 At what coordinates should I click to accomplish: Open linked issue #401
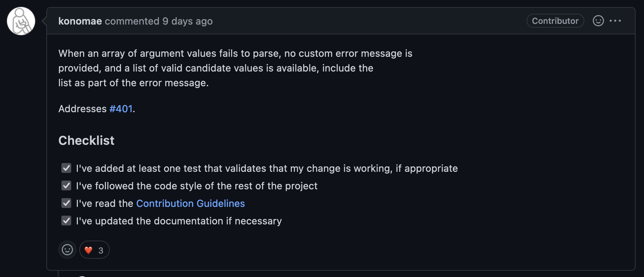click(121, 109)
